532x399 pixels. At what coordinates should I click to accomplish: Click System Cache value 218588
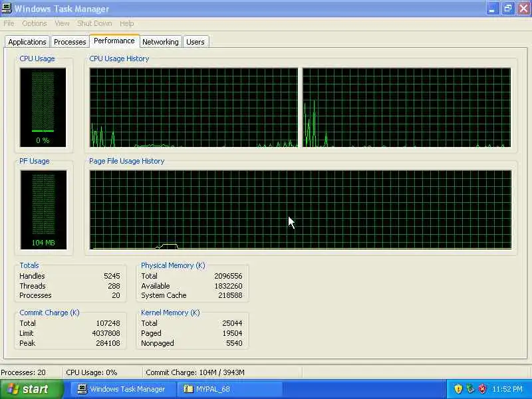[x=230, y=295]
